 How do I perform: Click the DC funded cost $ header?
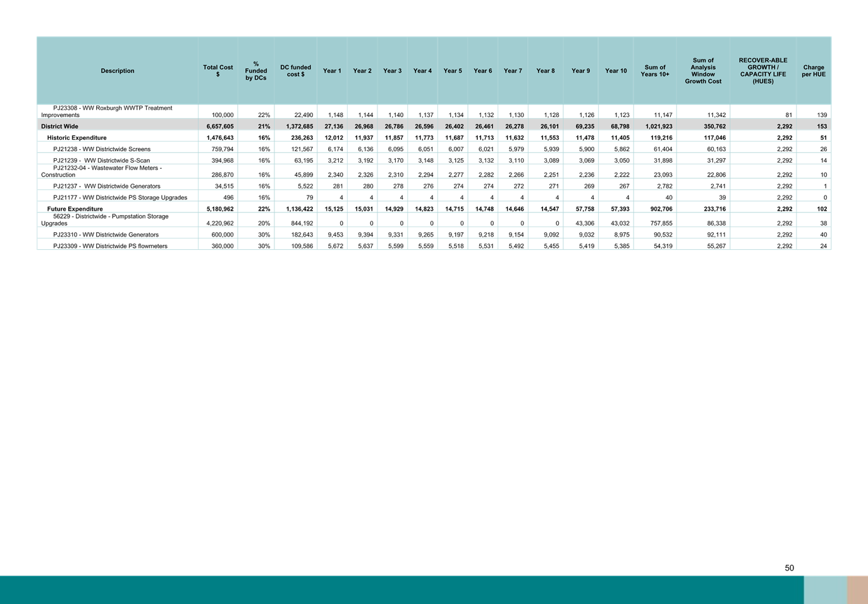295,71
